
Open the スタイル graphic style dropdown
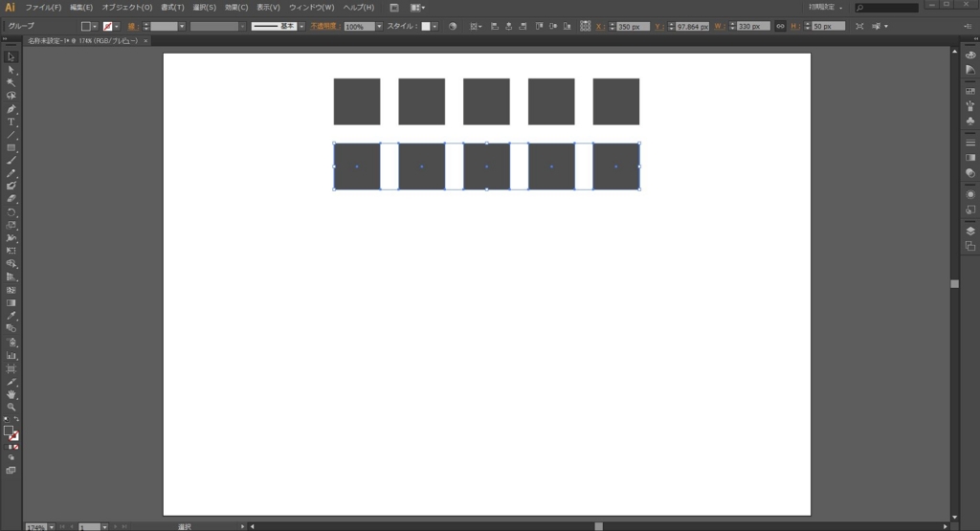coord(435,26)
